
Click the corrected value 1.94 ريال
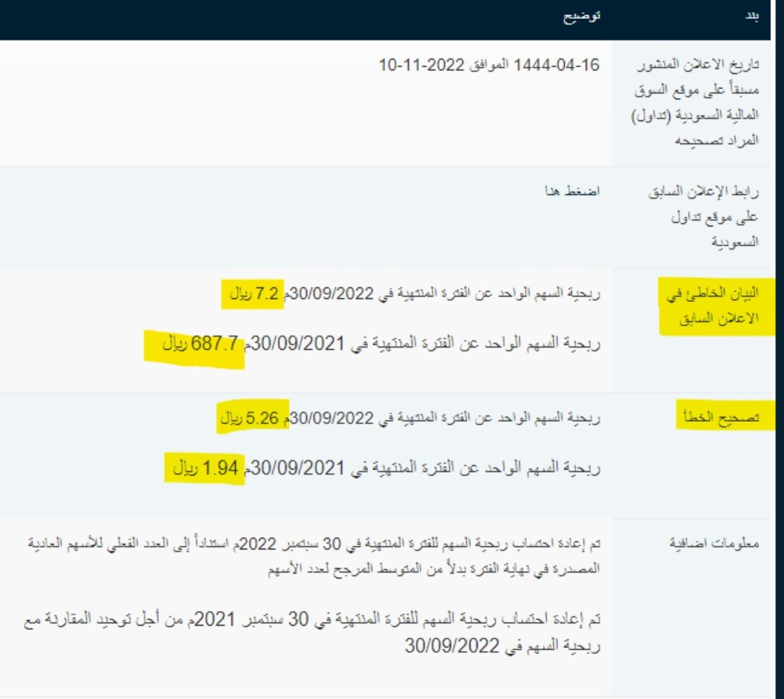coord(205,468)
